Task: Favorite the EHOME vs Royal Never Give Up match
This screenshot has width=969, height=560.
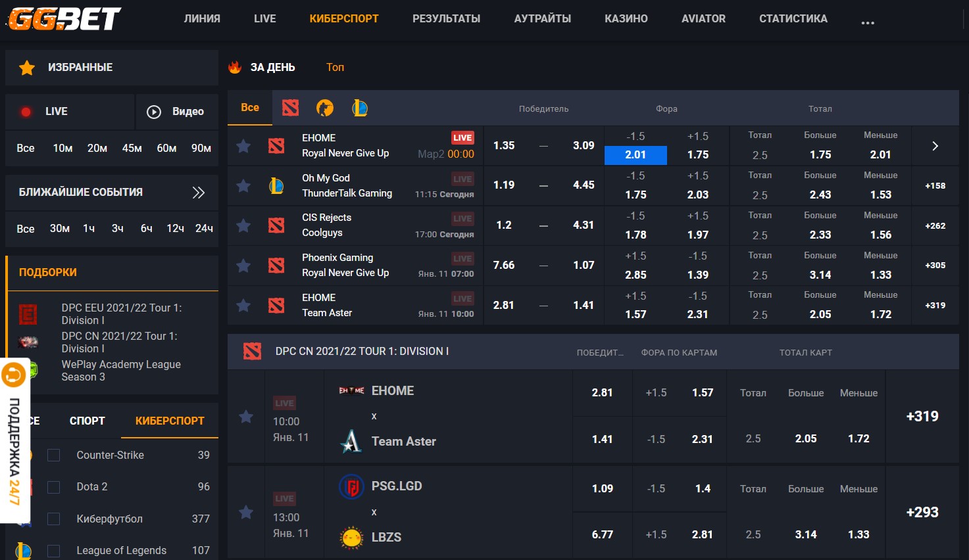Action: pos(243,146)
